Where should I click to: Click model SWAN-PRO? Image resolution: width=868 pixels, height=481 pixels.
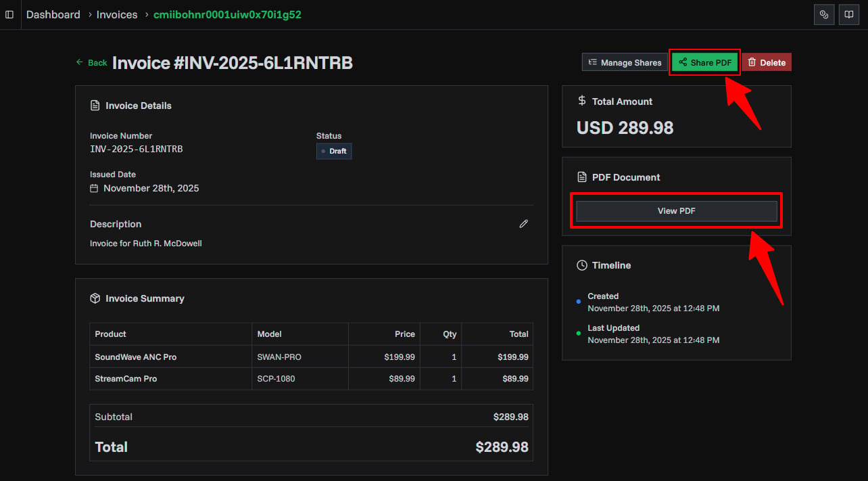[279, 357]
